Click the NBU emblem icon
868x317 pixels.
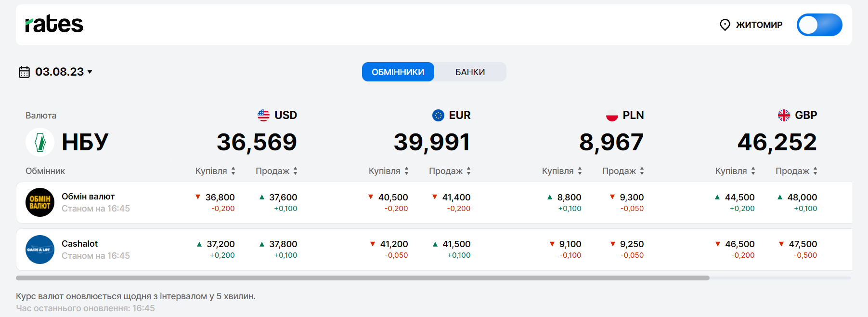(x=40, y=142)
